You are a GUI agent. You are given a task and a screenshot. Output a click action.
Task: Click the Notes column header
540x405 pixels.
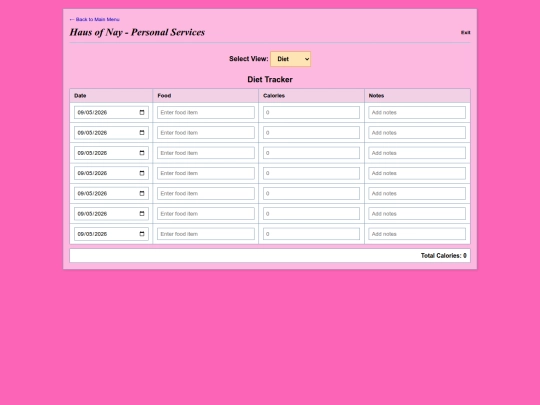[x=417, y=96]
